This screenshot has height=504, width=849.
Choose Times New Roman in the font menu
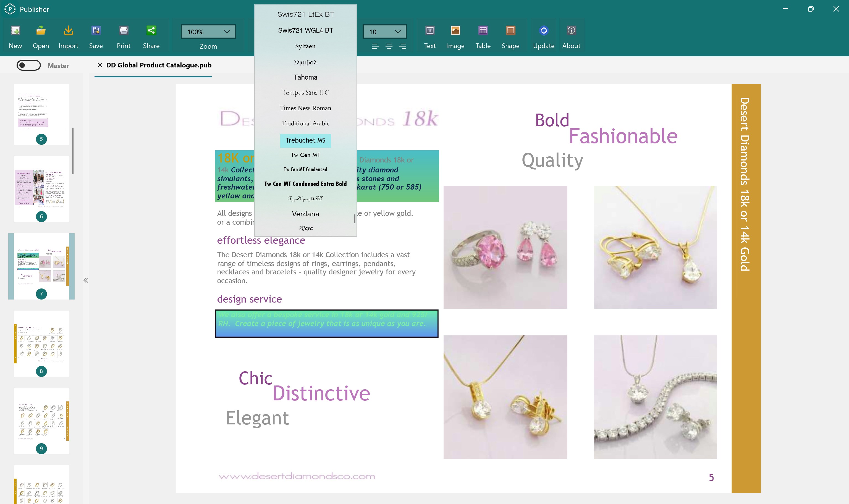pyautogui.click(x=305, y=108)
